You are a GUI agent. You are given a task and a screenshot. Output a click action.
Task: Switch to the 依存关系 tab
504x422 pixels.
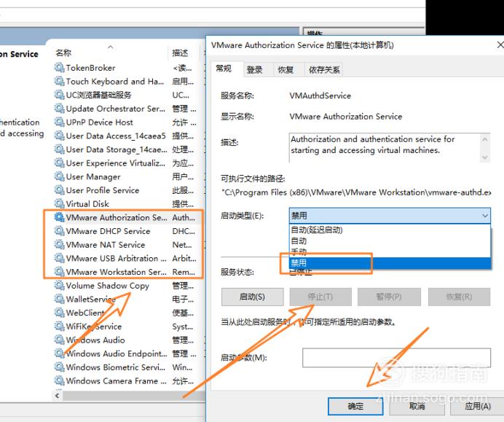coord(324,70)
